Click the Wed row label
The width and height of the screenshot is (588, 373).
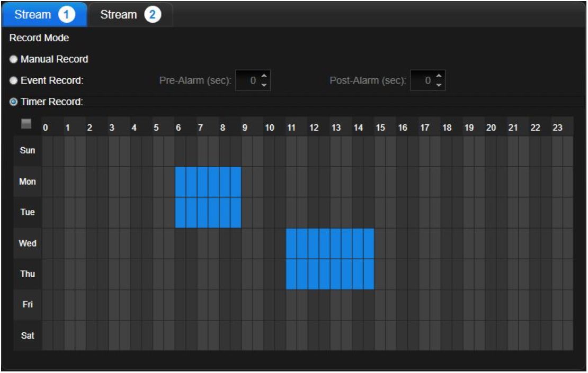coord(27,243)
